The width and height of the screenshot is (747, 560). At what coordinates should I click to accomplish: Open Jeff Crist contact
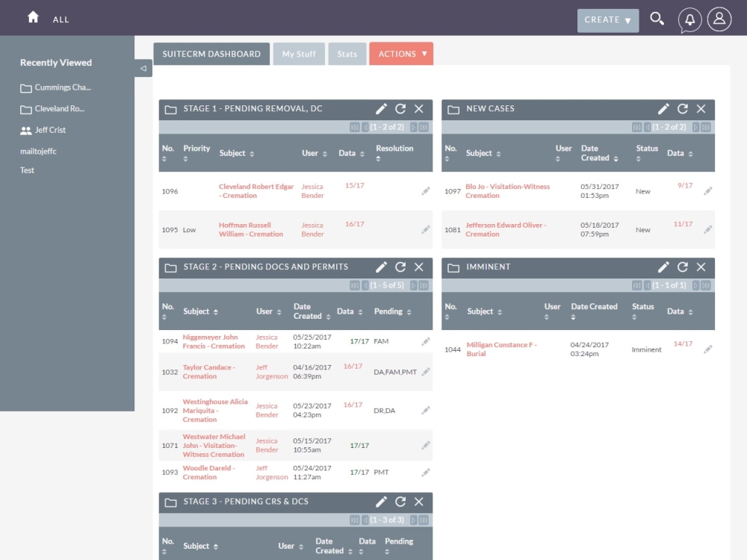point(43,130)
